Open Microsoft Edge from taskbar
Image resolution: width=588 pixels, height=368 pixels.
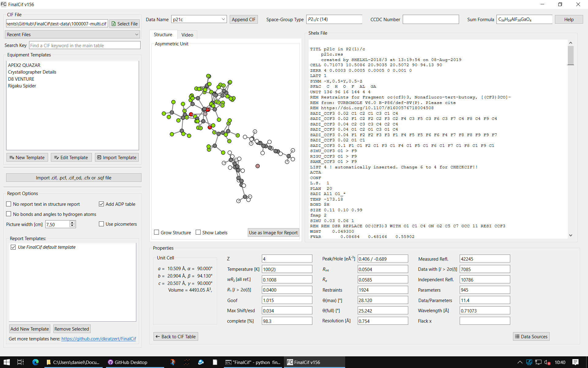click(x=36, y=362)
